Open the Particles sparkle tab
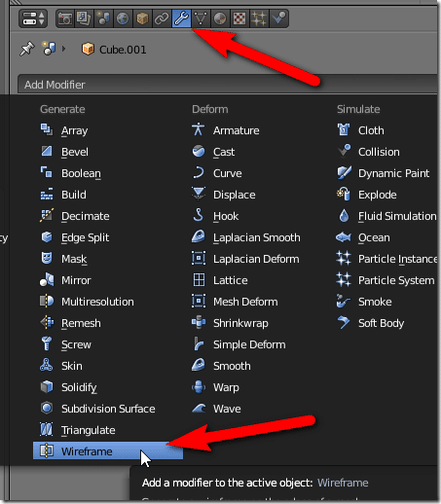The width and height of the screenshot is (441, 504). click(259, 18)
